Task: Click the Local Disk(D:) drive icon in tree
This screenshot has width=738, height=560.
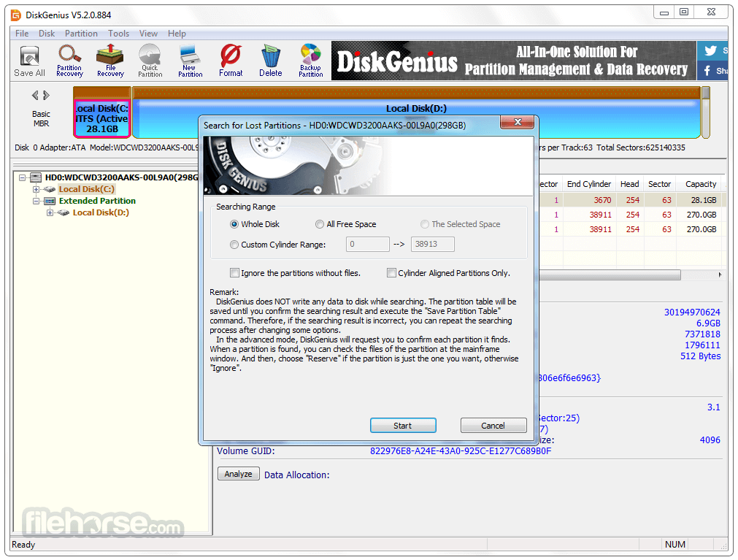Action: tap(64, 212)
